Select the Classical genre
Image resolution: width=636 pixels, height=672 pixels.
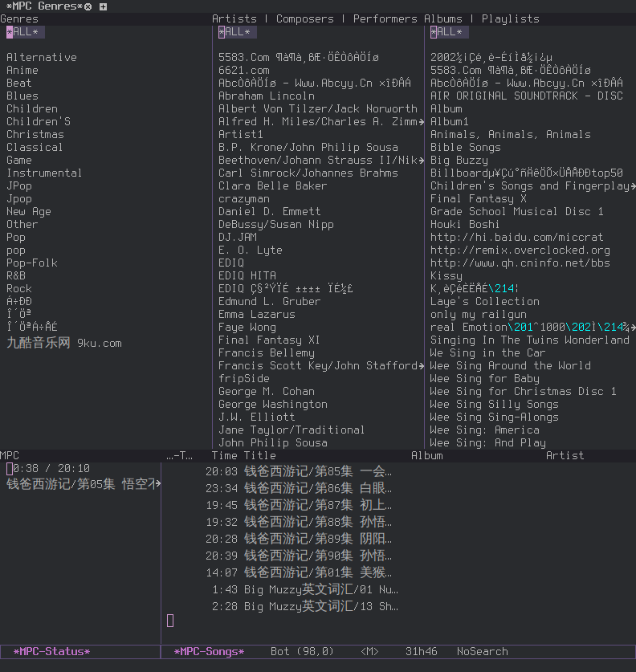coord(34,147)
